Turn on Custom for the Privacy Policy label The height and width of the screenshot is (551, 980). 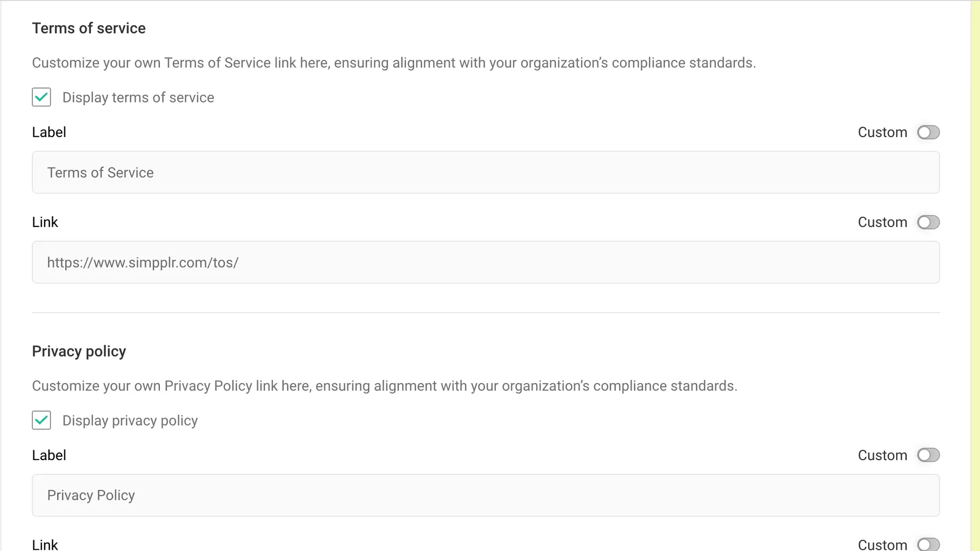[x=928, y=455]
